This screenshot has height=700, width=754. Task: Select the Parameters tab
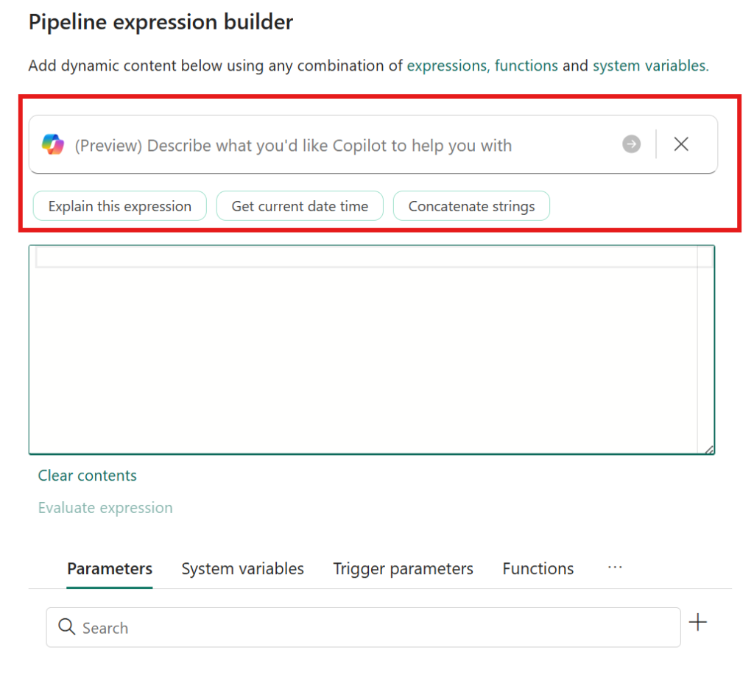click(x=109, y=568)
